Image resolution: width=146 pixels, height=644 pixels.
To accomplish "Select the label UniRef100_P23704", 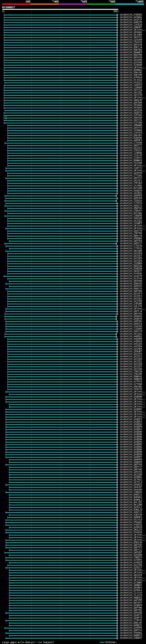I will coord(131,278).
